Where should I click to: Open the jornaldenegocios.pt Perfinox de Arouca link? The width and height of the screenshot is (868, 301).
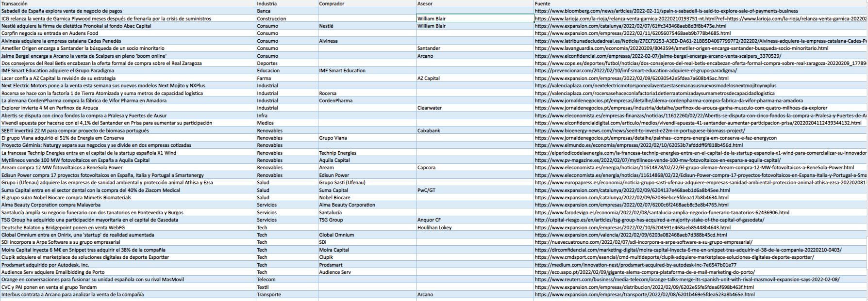click(x=681, y=108)
